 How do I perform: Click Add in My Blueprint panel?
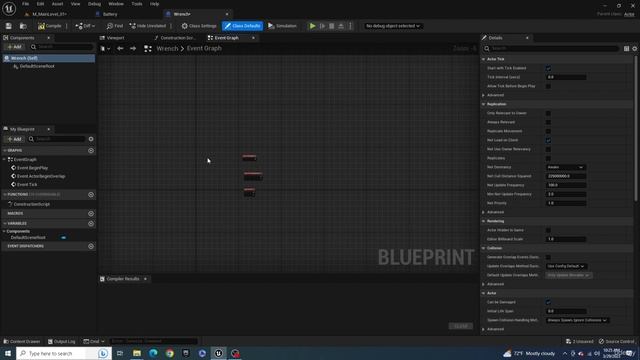(x=14, y=139)
